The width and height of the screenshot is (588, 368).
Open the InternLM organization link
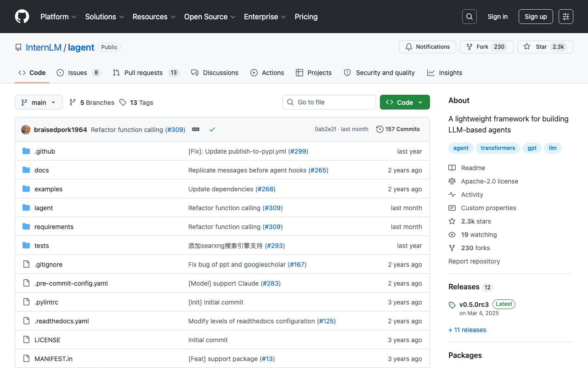point(44,47)
